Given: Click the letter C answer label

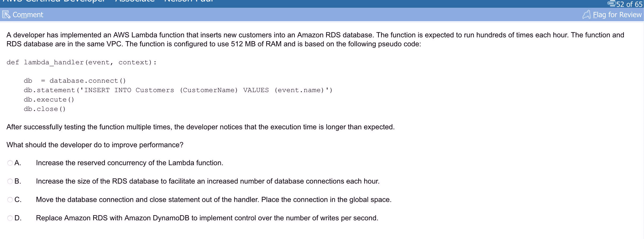Looking at the screenshot, I should [x=18, y=200].
